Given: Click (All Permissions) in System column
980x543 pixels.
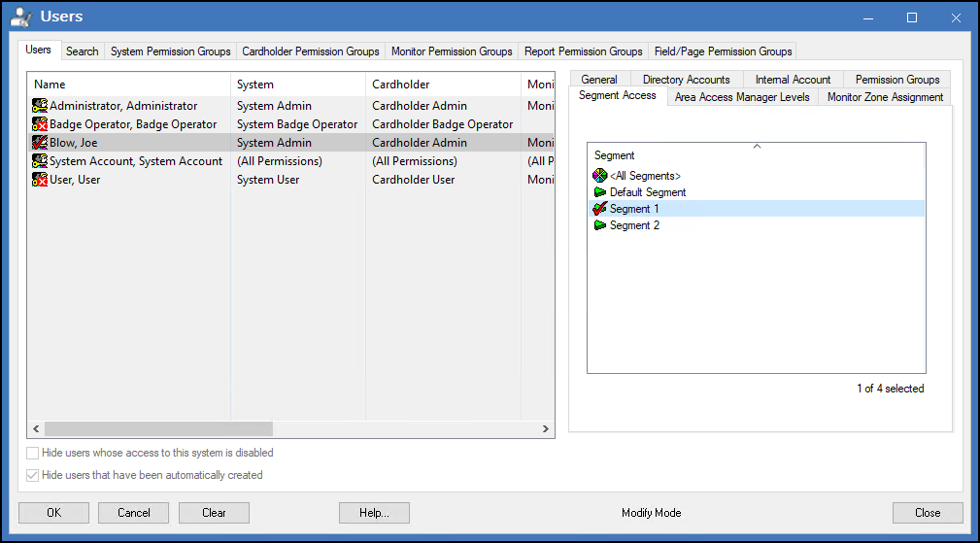Looking at the screenshot, I should click(x=280, y=161).
